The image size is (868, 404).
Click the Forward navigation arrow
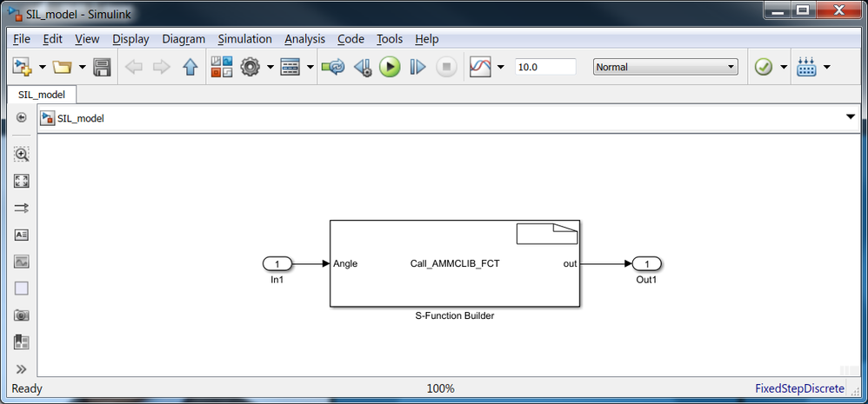coord(161,68)
